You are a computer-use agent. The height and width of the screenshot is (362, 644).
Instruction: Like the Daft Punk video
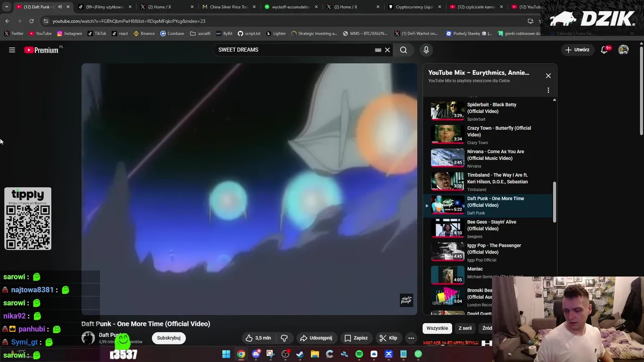(259, 338)
